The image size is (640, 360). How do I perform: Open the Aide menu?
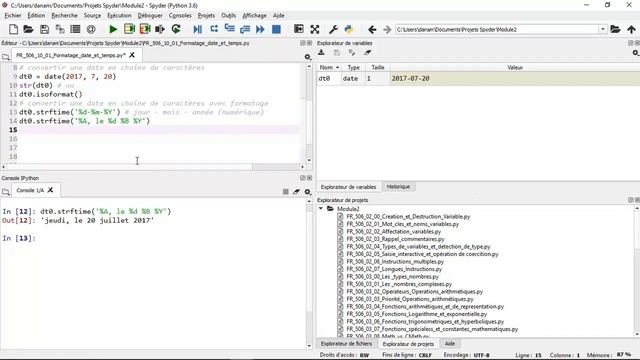point(278,16)
